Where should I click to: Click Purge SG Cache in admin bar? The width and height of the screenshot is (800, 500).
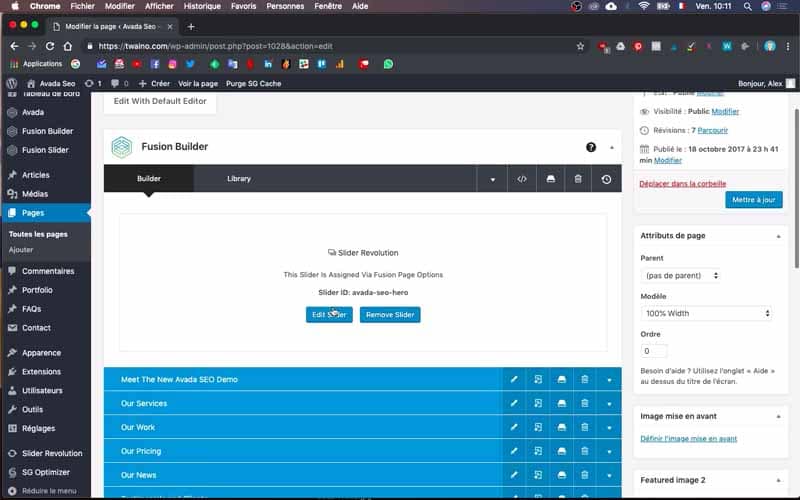pyautogui.click(x=254, y=84)
